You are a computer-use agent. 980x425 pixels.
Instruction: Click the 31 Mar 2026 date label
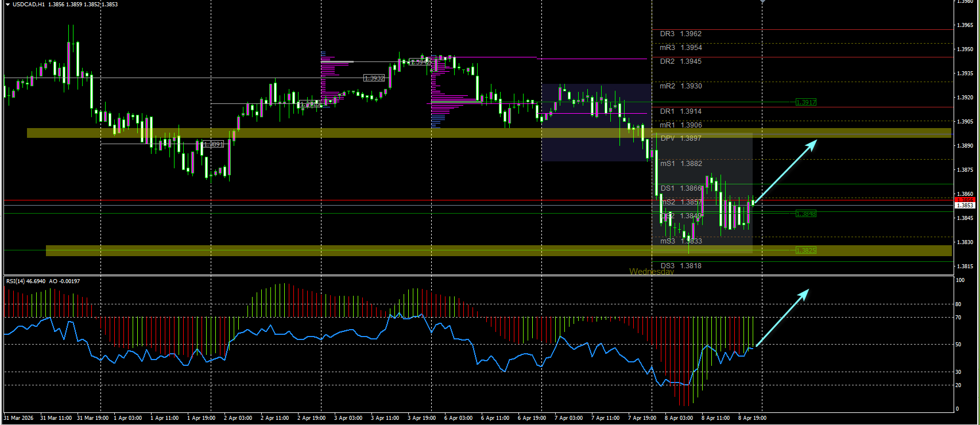(19, 418)
